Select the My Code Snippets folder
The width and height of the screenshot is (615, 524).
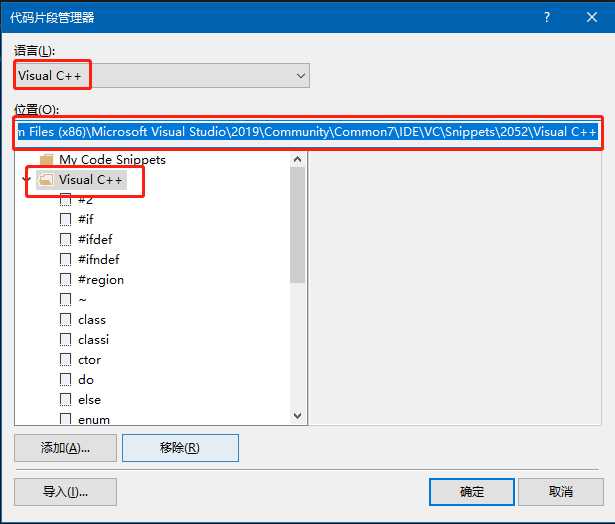(112, 160)
